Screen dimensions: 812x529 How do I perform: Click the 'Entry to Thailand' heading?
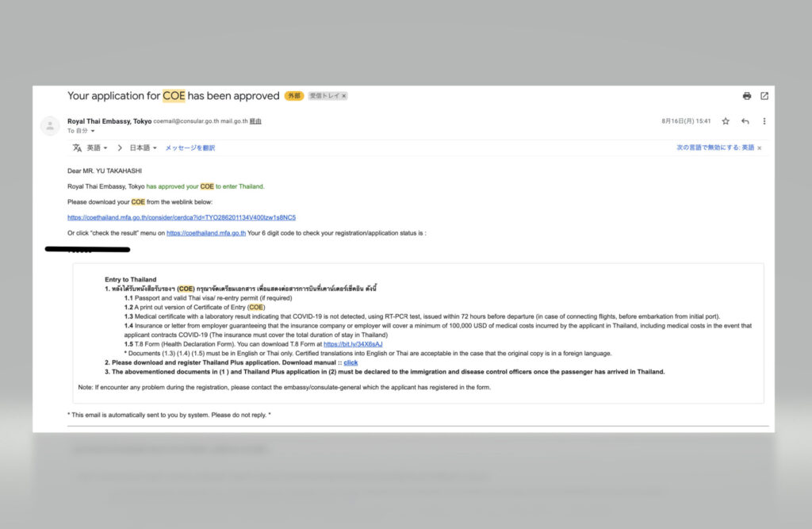(131, 279)
